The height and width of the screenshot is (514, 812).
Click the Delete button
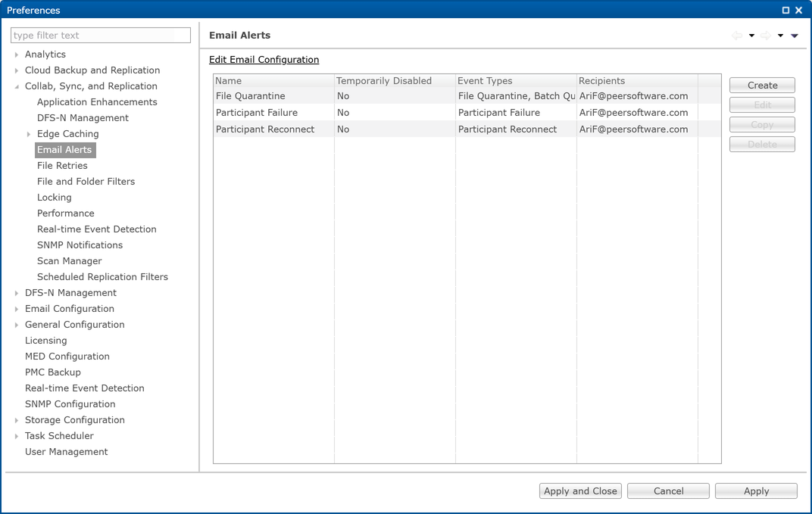[x=762, y=145]
